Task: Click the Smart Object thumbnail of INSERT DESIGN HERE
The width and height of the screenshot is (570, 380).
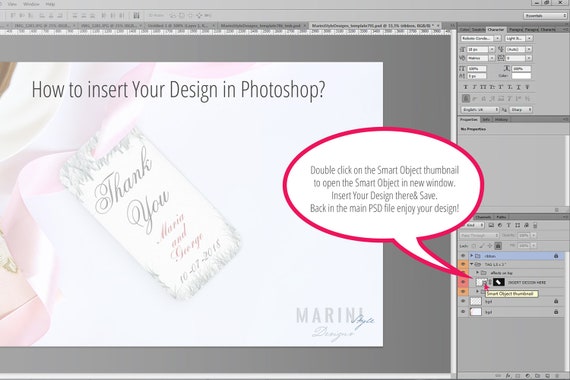Action: (x=482, y=282)
